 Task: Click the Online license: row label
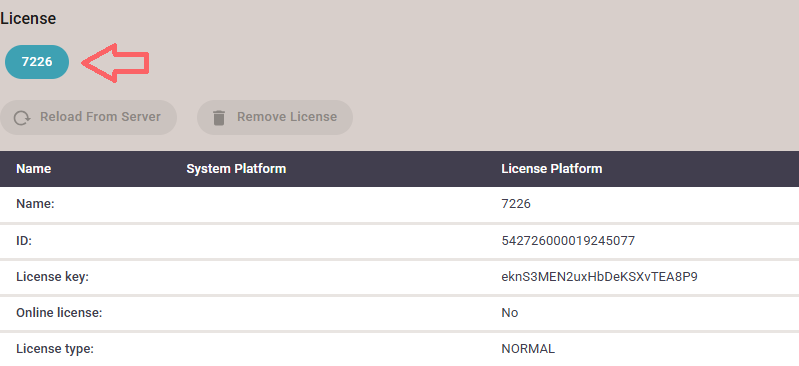pyautogui.click(x=59, y=312)
